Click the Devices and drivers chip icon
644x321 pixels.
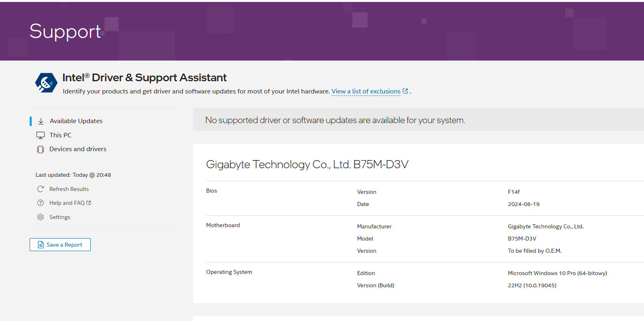(x=41, y=150)
